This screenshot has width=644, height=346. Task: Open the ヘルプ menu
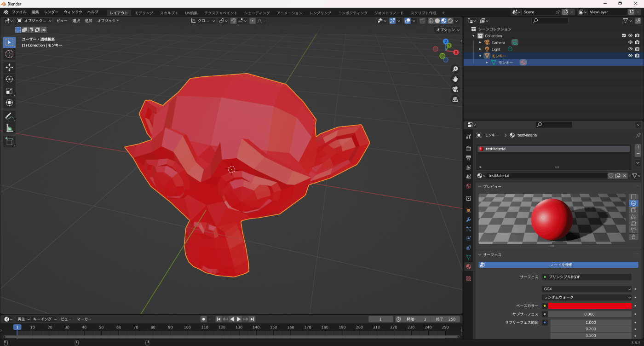92,12
